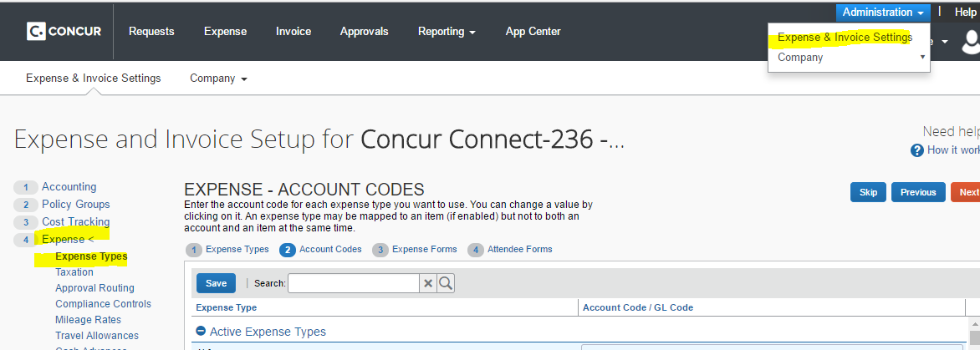Screen dimensions: 980x350
Task: Open Taxation in sidebar
Action: pyautogui.click(x=74, y=272)
